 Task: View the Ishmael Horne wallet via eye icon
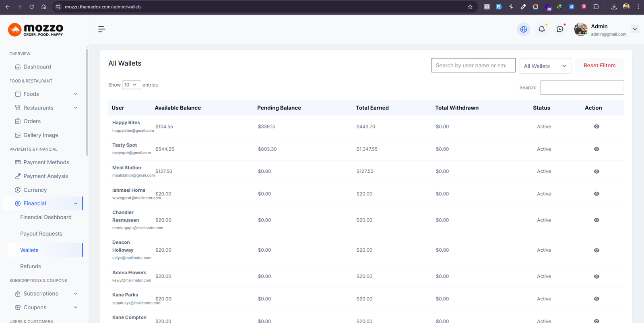pyautogui.click(x=597, y=194)
